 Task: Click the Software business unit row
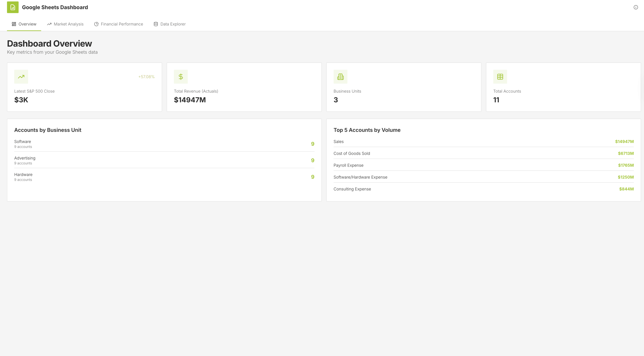point(164,144)
